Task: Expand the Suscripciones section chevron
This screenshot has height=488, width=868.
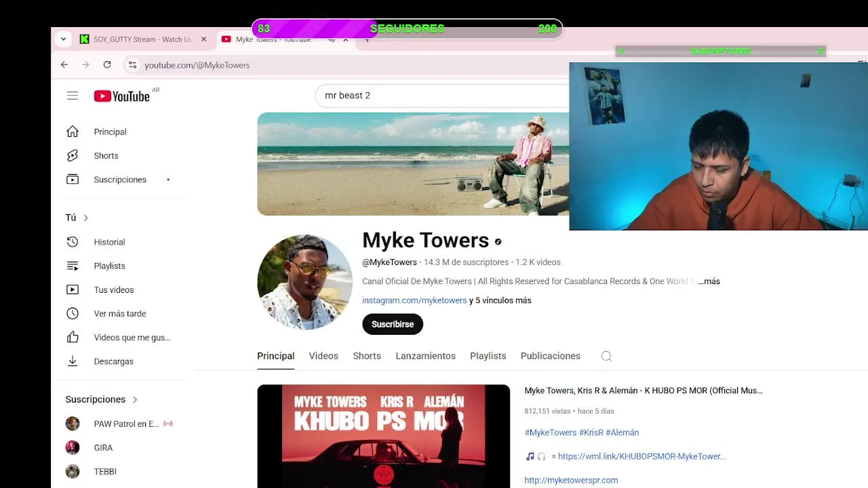Action: coord(135,399)
